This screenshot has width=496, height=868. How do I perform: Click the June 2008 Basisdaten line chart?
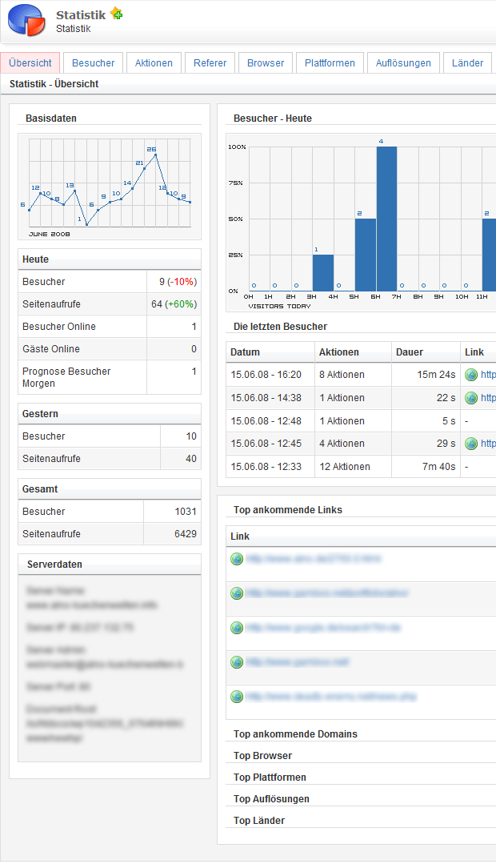[110, 187]
